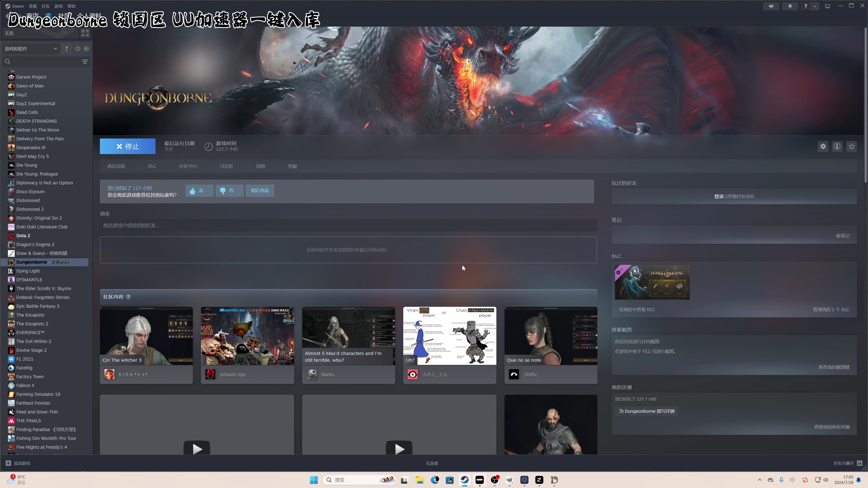Open the 游戏 menu

pyautogui.click(x=58, y=6)
